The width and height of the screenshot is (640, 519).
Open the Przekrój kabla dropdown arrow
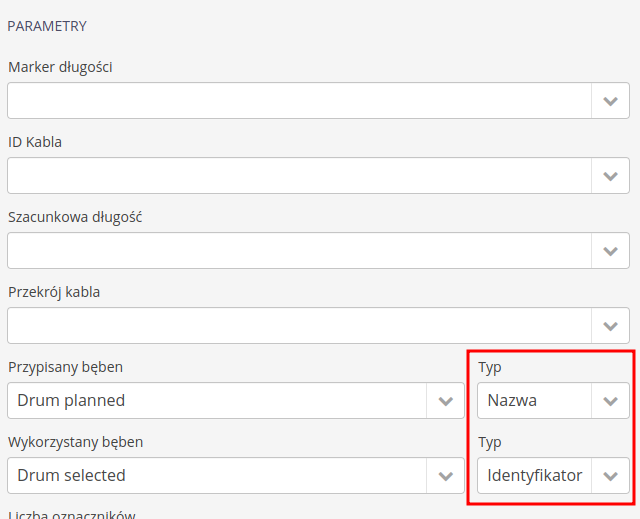(x=610, y=326)
